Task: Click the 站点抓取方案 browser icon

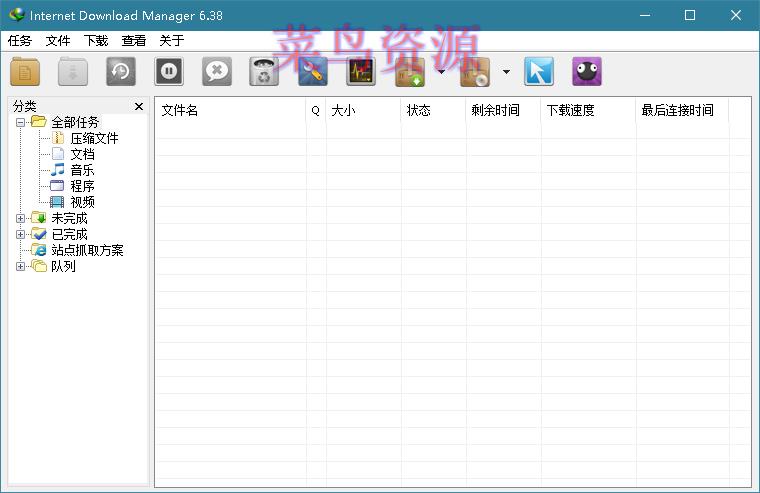Action: (39, 250)
